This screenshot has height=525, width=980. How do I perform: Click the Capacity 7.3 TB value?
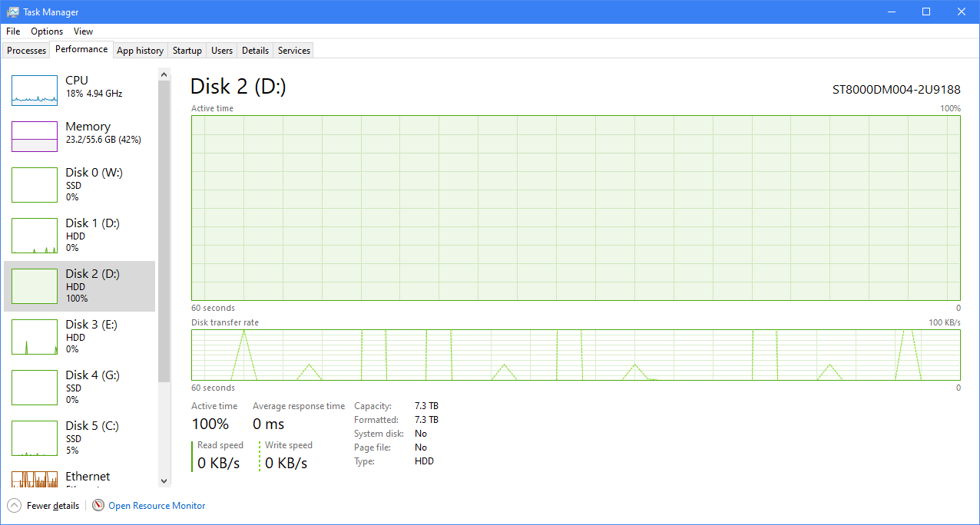[426, 406]
